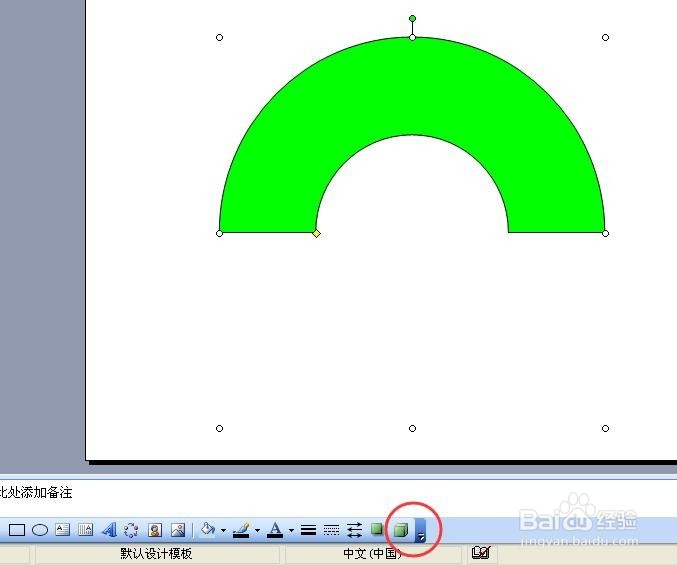Screen dimensions: 677x565
Task: Click the 中文(中国) language status entry
Action: click(372, 554)
